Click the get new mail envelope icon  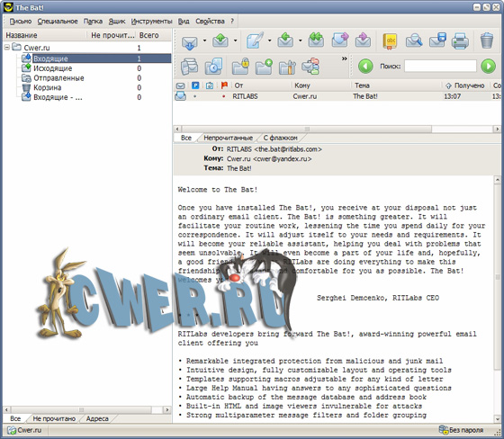pyautogui.click(x=190, y=41)
